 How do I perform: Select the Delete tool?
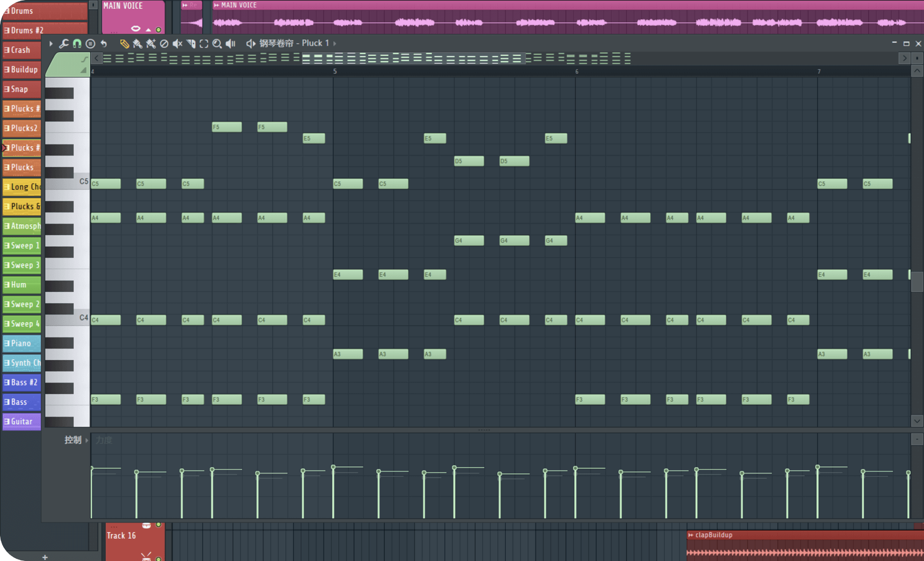[x=164, y=43]
